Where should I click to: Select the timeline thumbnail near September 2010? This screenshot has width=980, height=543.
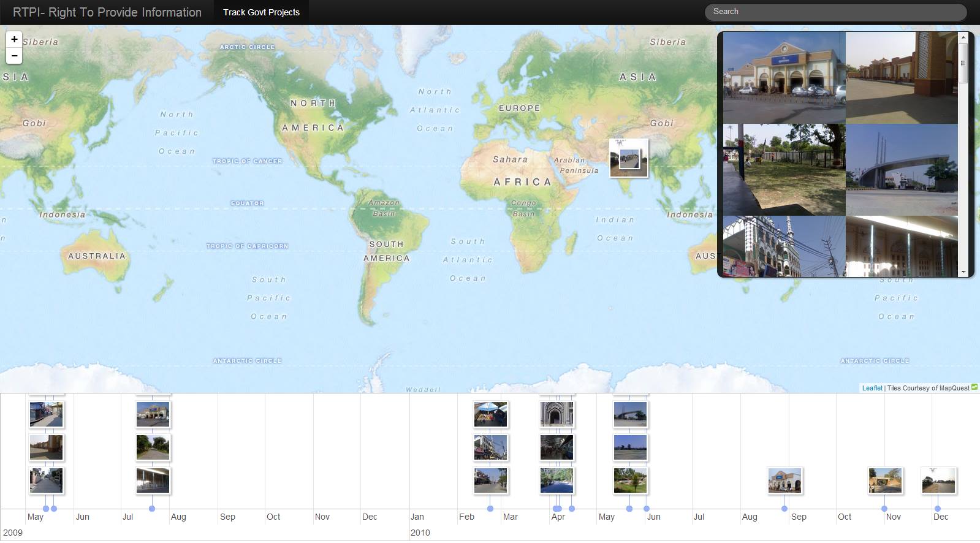tap(785, 481)
